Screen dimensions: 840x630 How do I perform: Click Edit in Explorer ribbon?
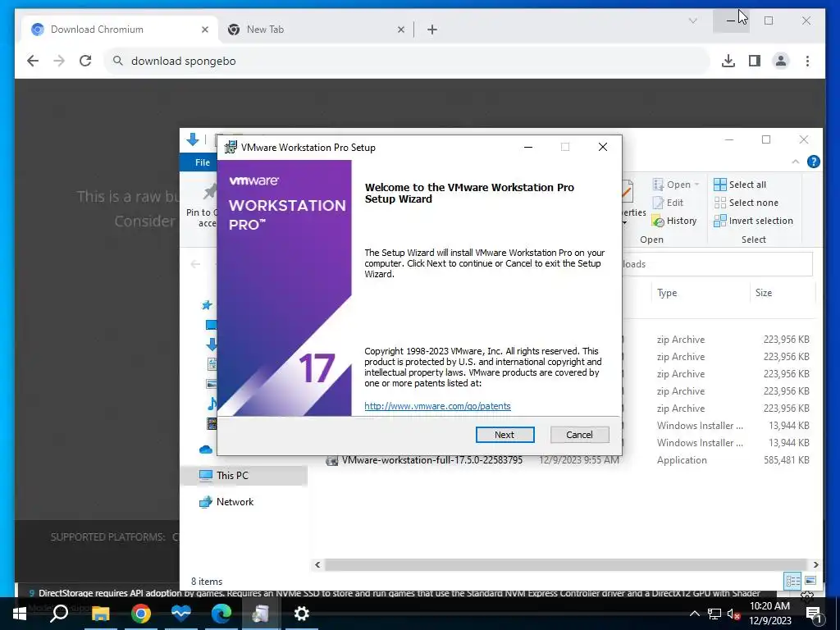(668, 203)
